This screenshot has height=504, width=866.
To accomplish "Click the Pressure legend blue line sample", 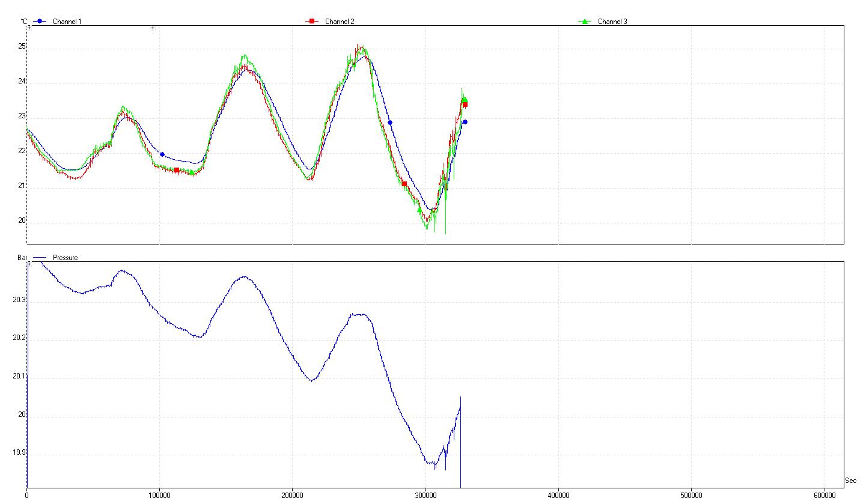I will 40,257.
